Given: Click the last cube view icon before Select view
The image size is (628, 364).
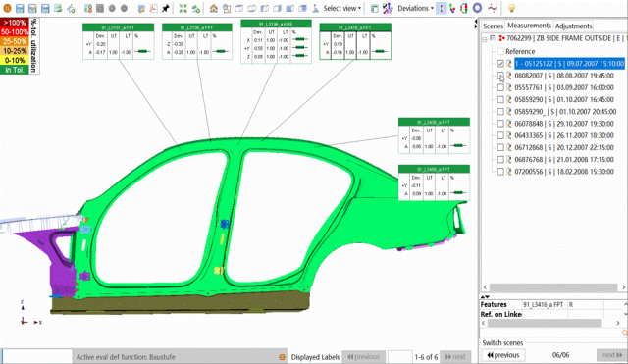Looking at the screenshot, I should [303, 8].
